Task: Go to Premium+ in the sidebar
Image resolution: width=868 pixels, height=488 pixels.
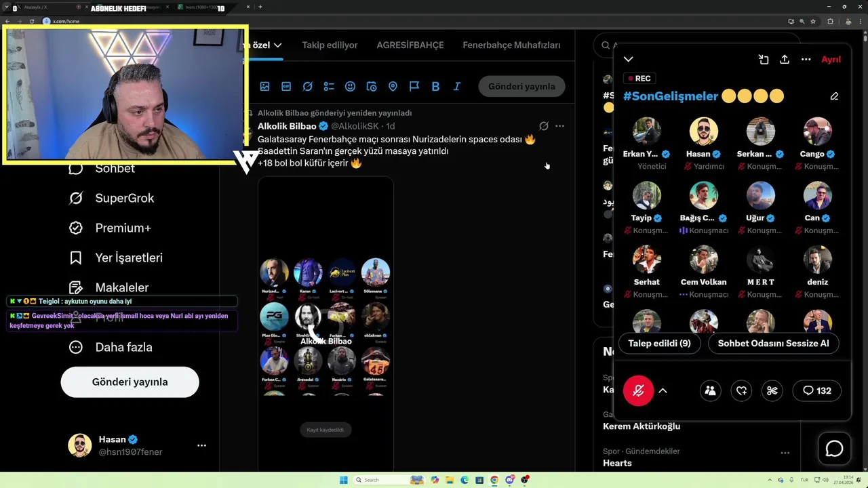Action: point(111,228)
